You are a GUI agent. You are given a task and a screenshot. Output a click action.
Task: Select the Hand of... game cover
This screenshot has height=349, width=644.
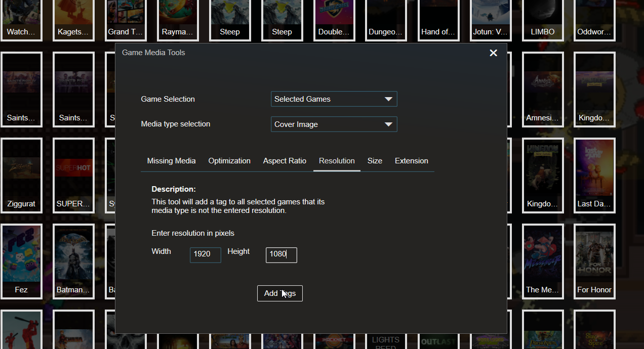tap(438, 20)
